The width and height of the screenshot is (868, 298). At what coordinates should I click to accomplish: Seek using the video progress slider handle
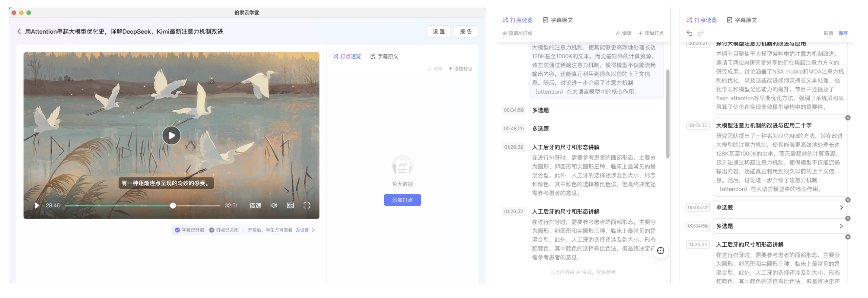pos(173,205)
